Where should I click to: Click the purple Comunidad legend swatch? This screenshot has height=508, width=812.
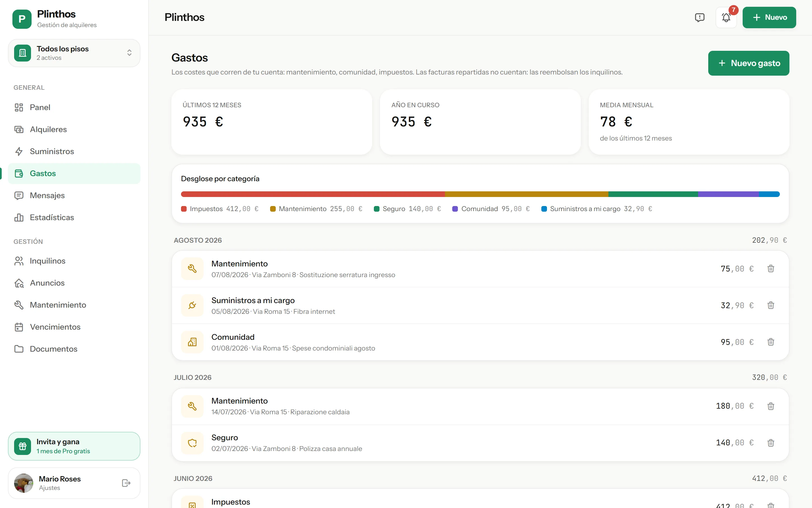[455, 209]
